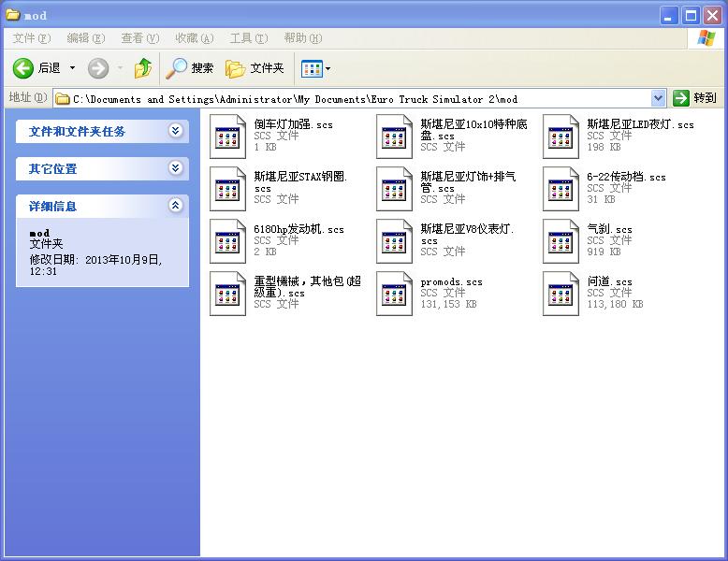The width and height of the screenshot is (728, 561).
Task: Open the 工具(T) menu
Action: pos(248,38)
